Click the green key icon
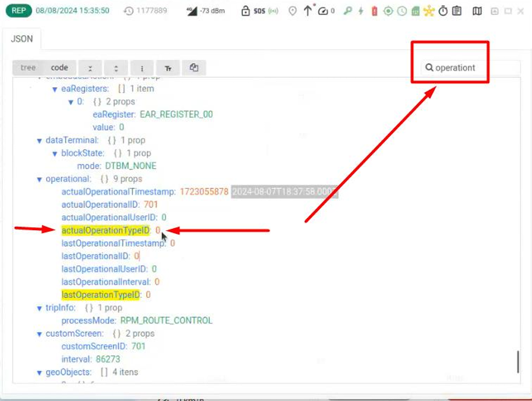Screen dimensions: 532x401 [347, 11]
